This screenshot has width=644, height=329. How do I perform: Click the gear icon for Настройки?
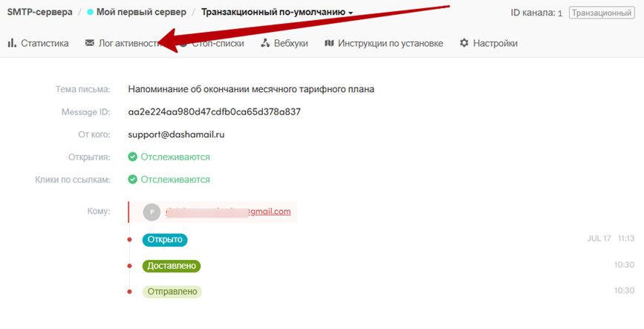[464, 43]
